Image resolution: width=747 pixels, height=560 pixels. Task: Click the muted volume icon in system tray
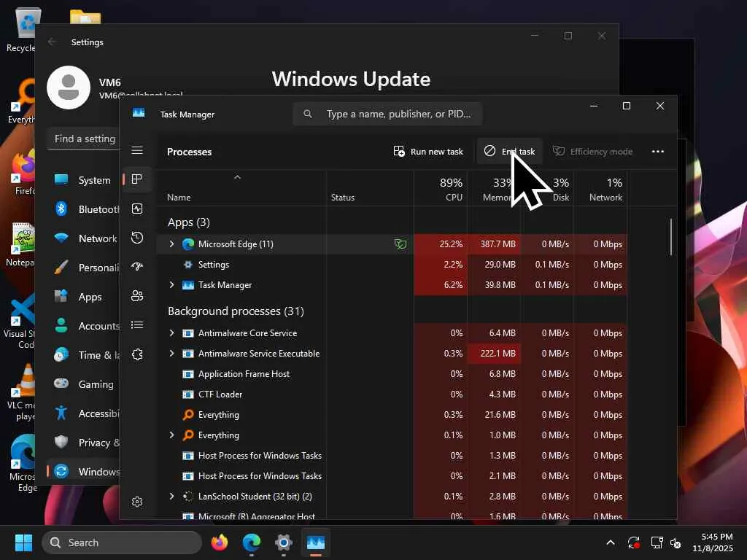pos(676,542)
